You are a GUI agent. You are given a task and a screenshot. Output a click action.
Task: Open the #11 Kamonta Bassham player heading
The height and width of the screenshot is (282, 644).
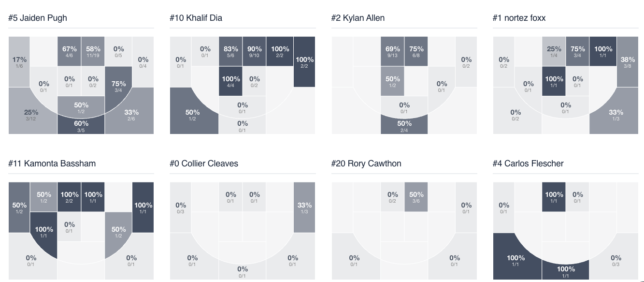click(52, 163)
